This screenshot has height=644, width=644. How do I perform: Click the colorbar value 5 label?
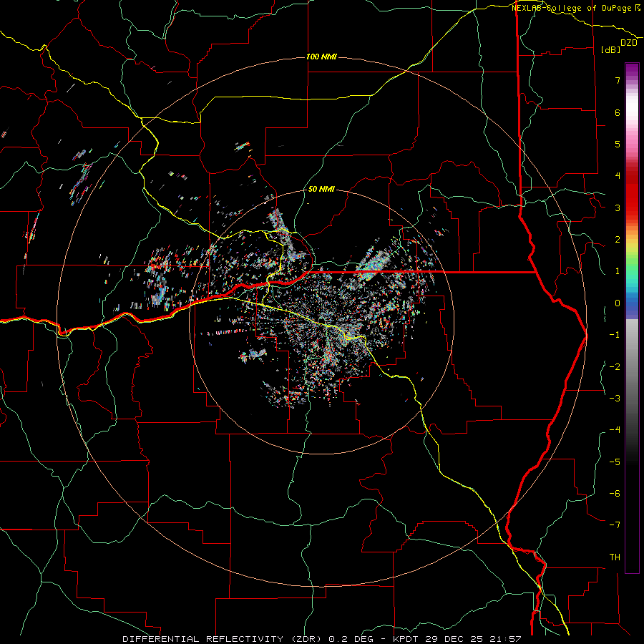coord(618,144)
